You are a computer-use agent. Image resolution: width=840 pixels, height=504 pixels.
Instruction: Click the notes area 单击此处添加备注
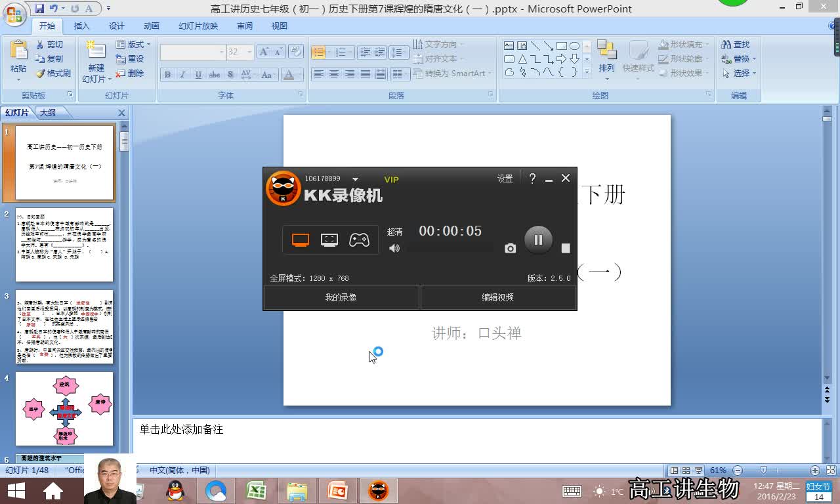point(181,429)
